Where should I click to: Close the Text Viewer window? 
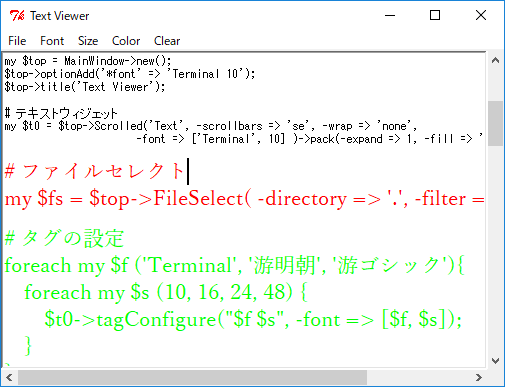point(481,15)
